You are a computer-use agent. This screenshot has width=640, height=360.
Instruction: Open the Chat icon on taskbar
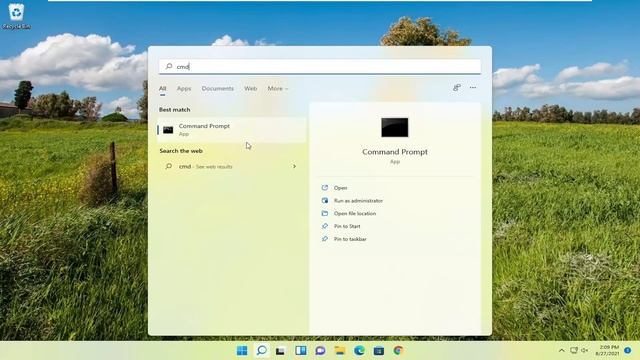pyautogui.click(x=320, y=351)
